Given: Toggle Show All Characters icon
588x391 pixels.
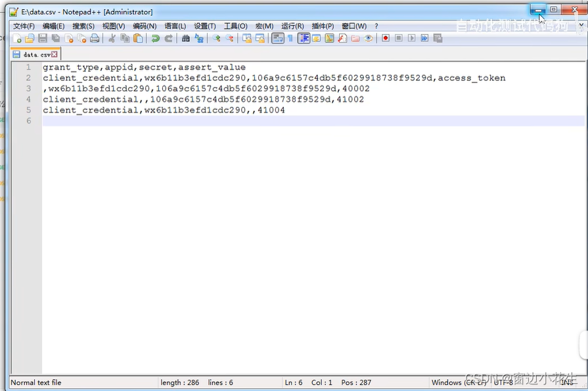Looking at the screenshot, I should click(x=291, y=38).
